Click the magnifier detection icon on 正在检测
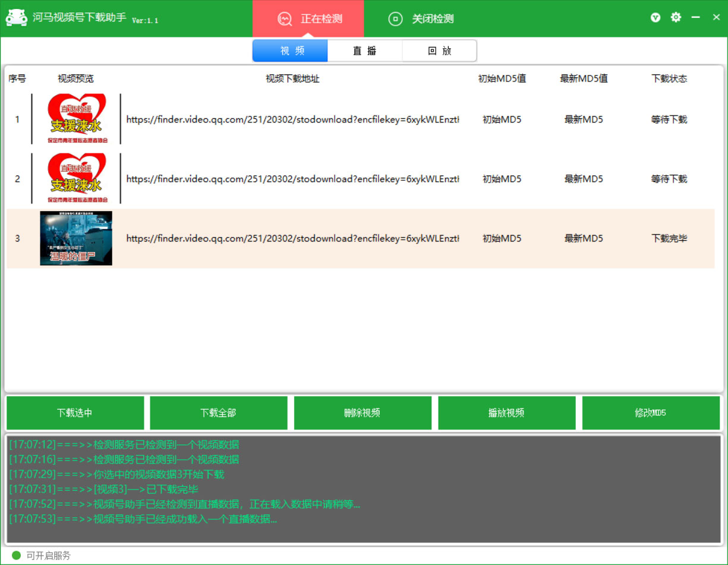 285,18
